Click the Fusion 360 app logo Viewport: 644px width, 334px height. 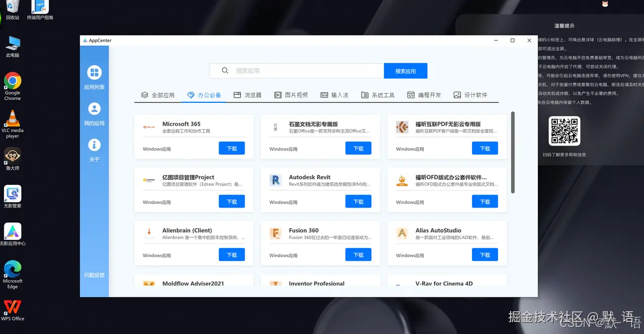[x=275, y=234]
